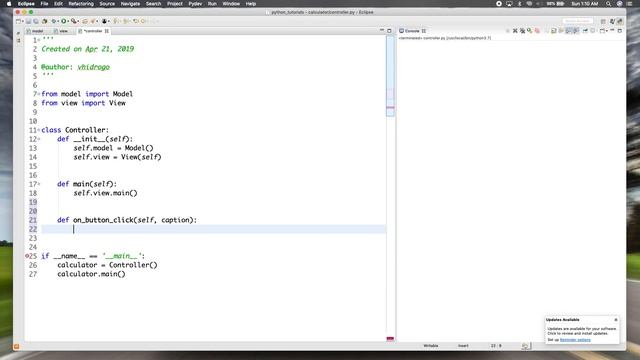Click the Save toolbar icon
Screen dimensions: 640x360
pyautogui.click(x=28, y=21)
